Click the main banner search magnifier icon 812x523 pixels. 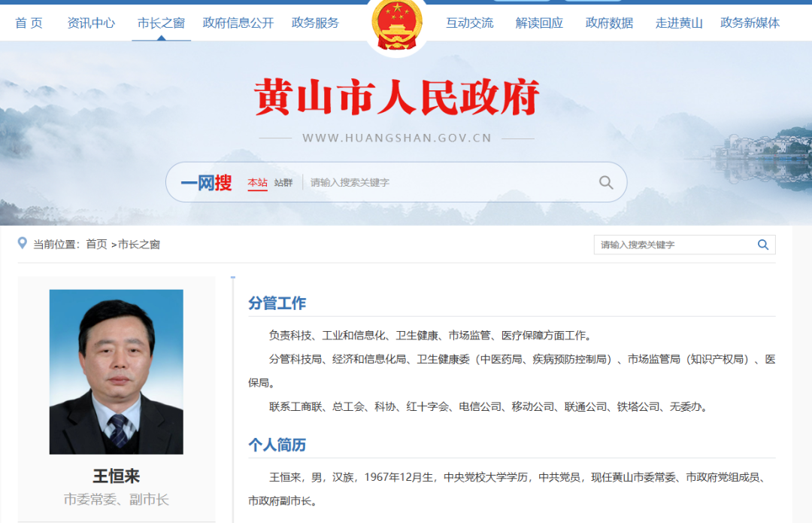click(606, 182)
